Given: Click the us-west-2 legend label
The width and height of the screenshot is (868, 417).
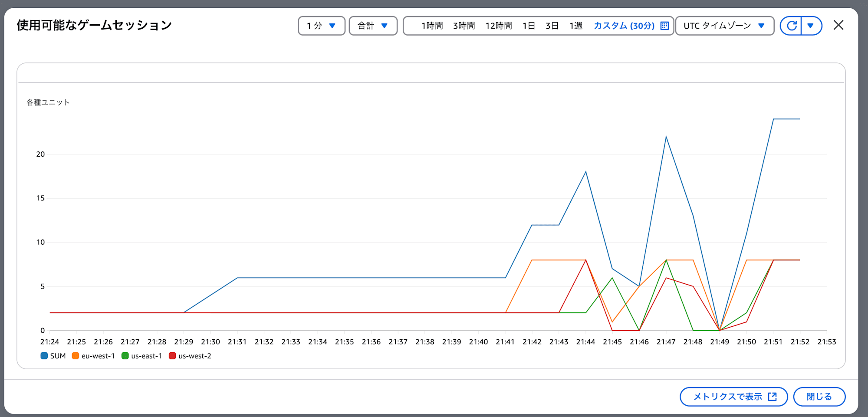Looking at the screenshot, I should click(x=195, y=356).
